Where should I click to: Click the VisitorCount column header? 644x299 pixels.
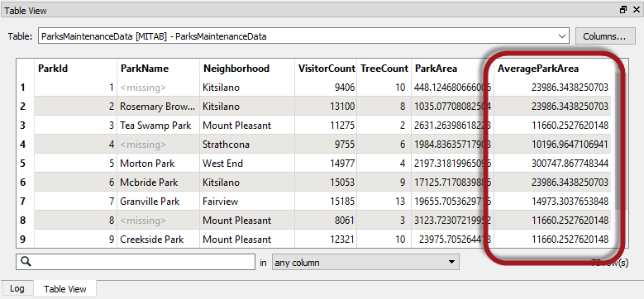[x=326, y=69]
